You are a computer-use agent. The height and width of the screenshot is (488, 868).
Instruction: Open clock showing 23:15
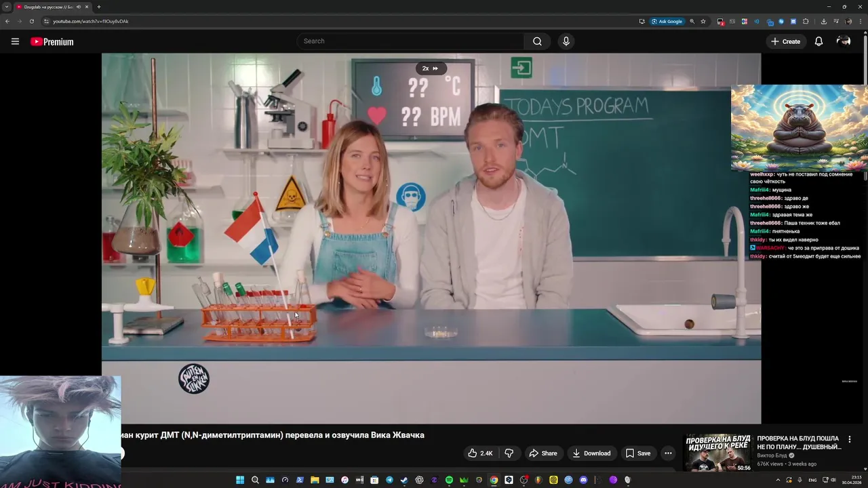click(x=852, y=480)
